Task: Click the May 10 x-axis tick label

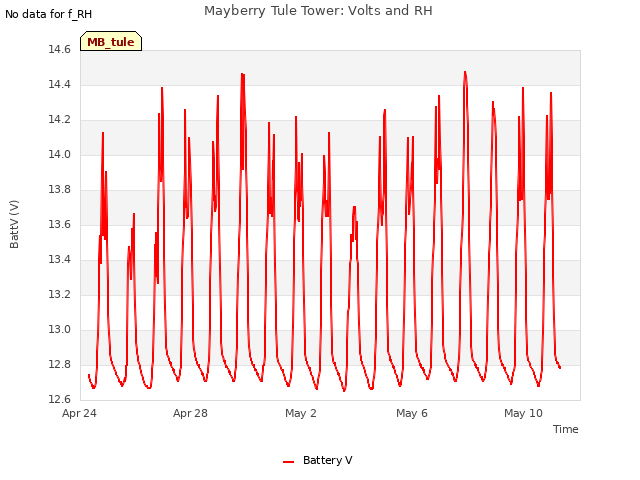Action: point(523,413)
